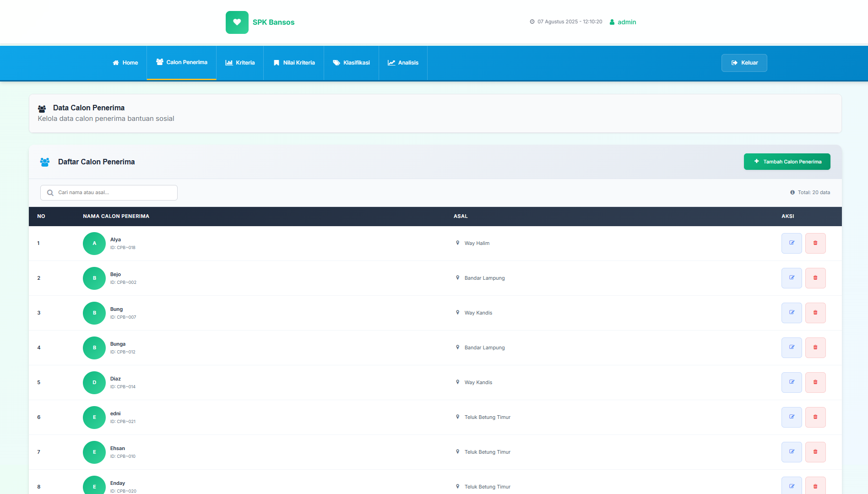Delete the Bung row
This screenshot has width=868, height=494.
click(815, 313)
